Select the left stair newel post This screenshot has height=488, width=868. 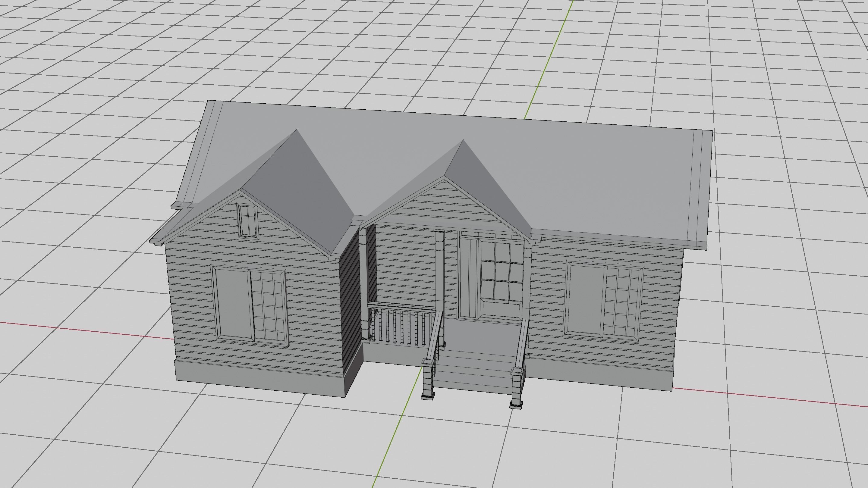pyautogui.click(x=428, y=379)
